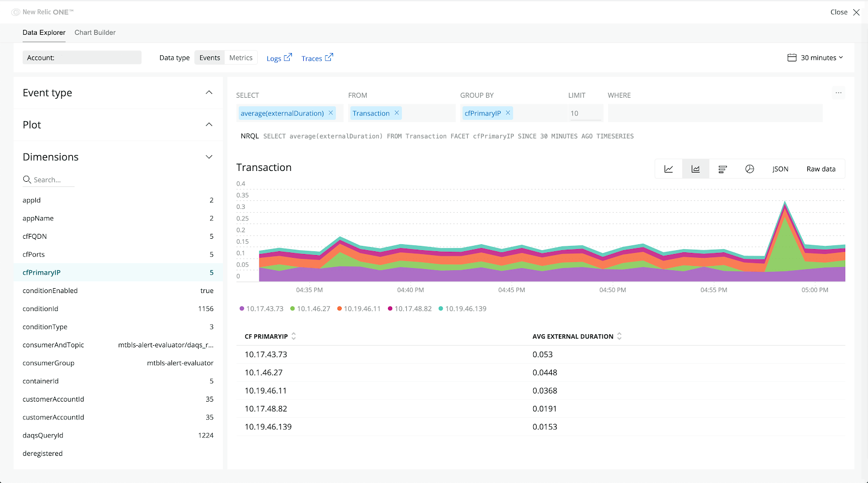Select the highlighted cfPrimaryIP dimension
The image size is (868, 483).
point(118,272)
